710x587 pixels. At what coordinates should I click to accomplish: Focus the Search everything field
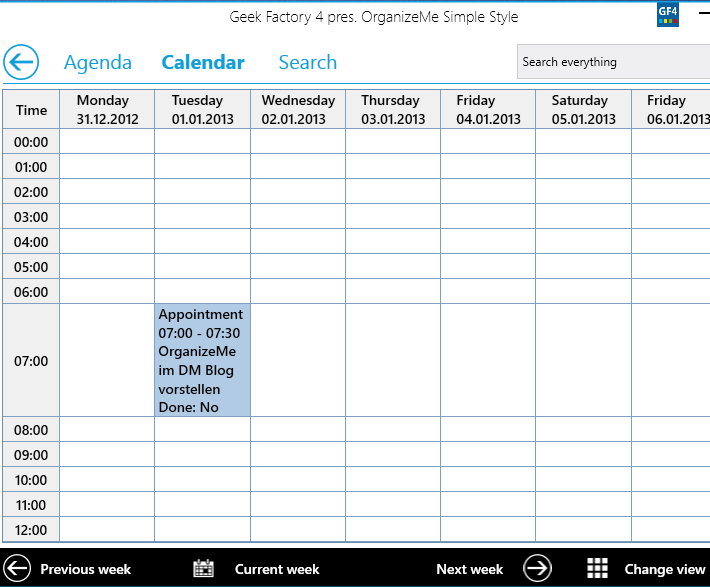[614, 62]
